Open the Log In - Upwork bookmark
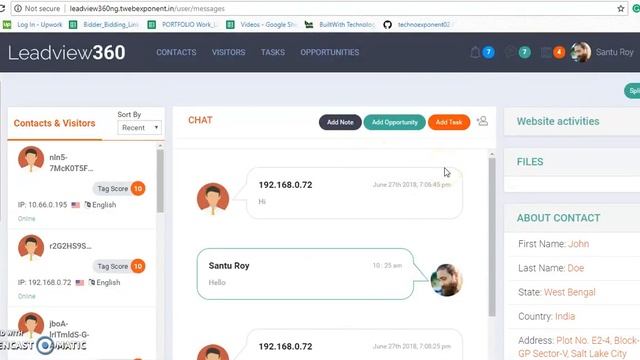 coord(33,24)
